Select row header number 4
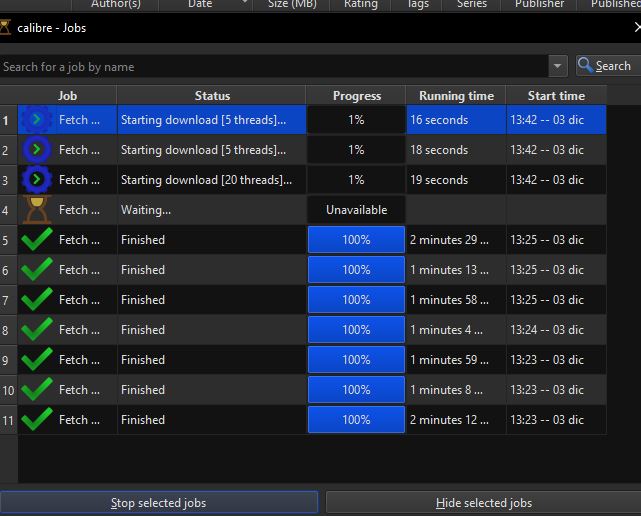 click(9, 210)
